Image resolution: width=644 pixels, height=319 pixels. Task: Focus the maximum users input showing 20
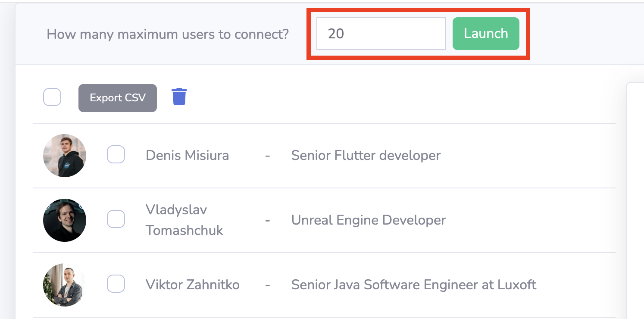click(381, 34)
